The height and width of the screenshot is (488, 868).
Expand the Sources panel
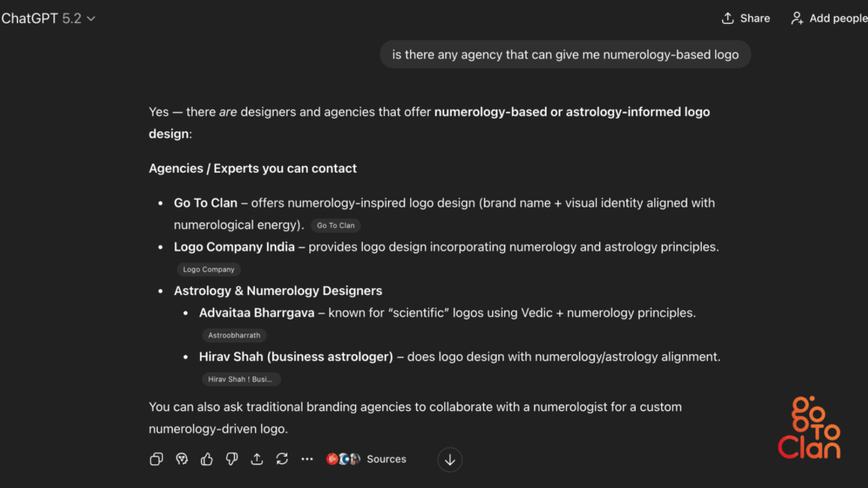point(386,458)
